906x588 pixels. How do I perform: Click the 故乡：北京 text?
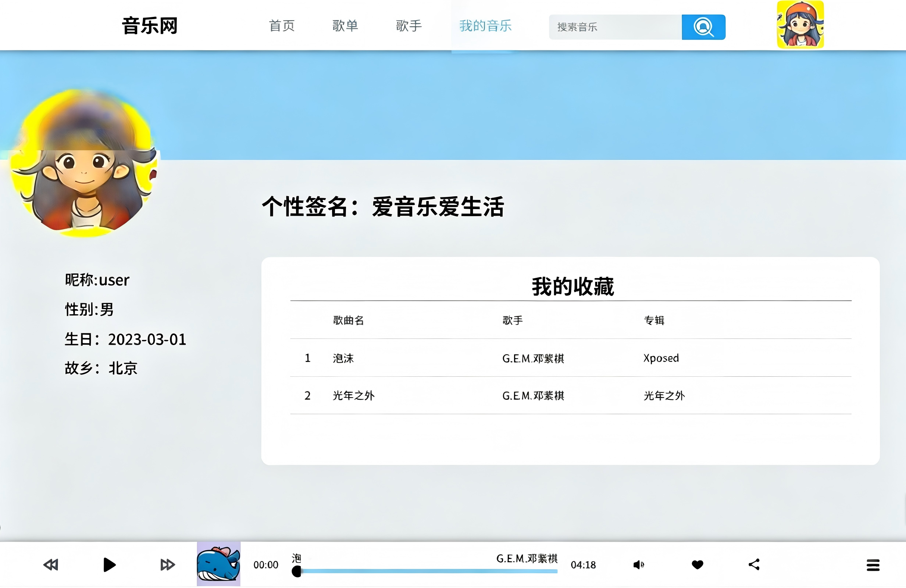pyautogui.click(x=101, y=369)
